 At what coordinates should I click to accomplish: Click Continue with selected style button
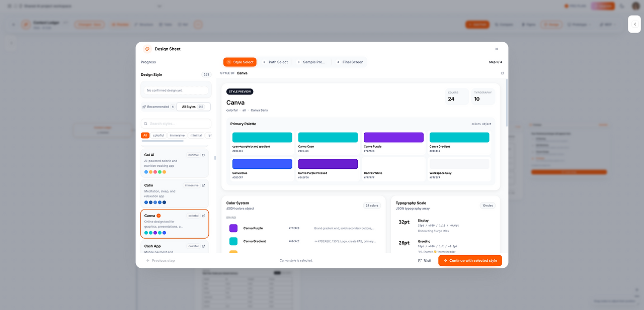point(470,261)
